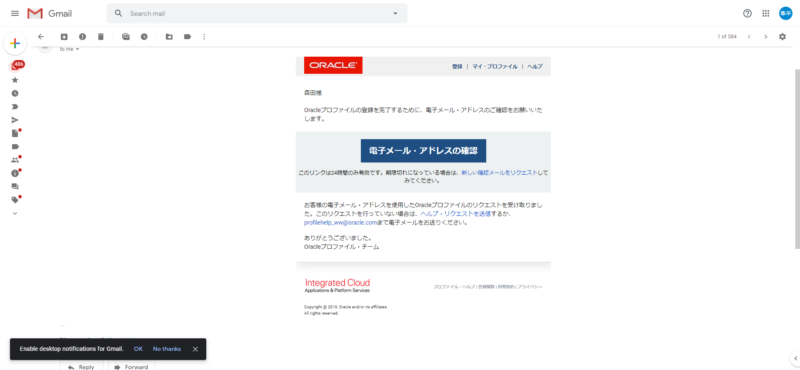Open the 新しい確認メールをリクエスト link

[499, 173]
